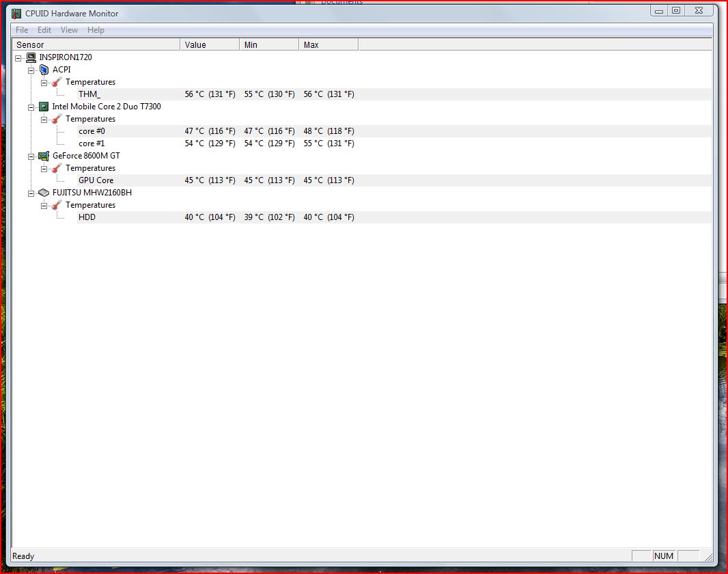The image size is (728, 574).
Task: Collapse the INSPIRON1720 root node
Action: point(18,58)
